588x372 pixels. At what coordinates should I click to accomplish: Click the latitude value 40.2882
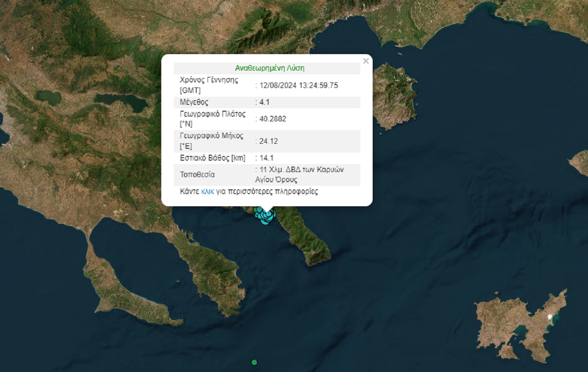(273, 119)
